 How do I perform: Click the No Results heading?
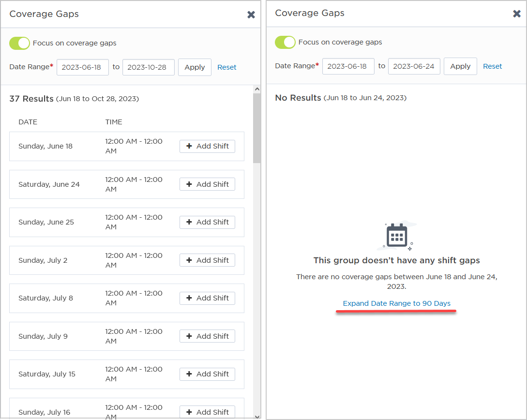point(298,98)
